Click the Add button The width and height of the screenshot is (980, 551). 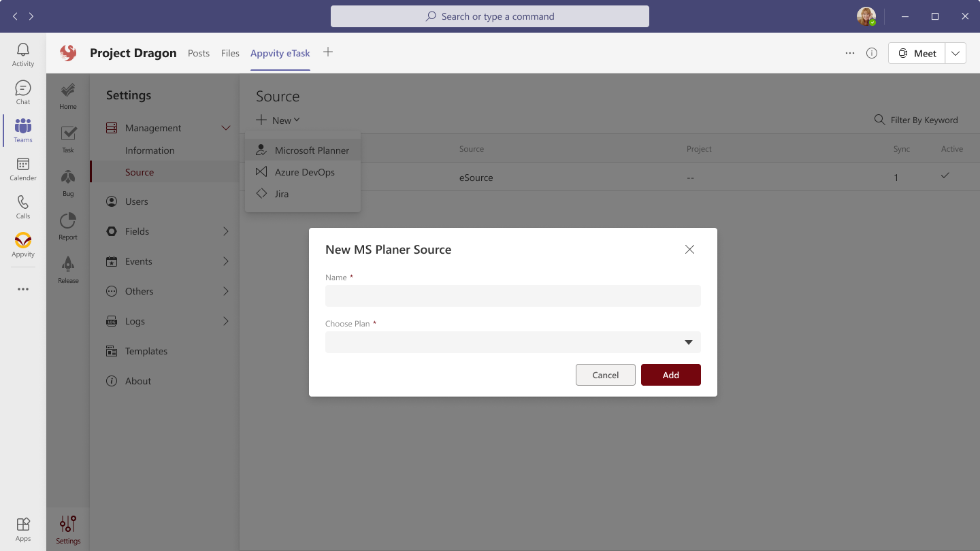click(670, 375)
